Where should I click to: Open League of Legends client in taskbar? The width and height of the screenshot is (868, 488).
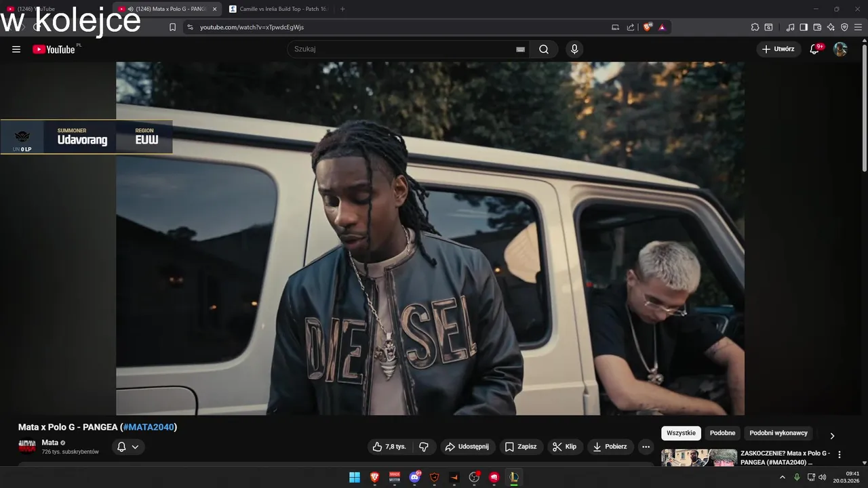point(514,477)
